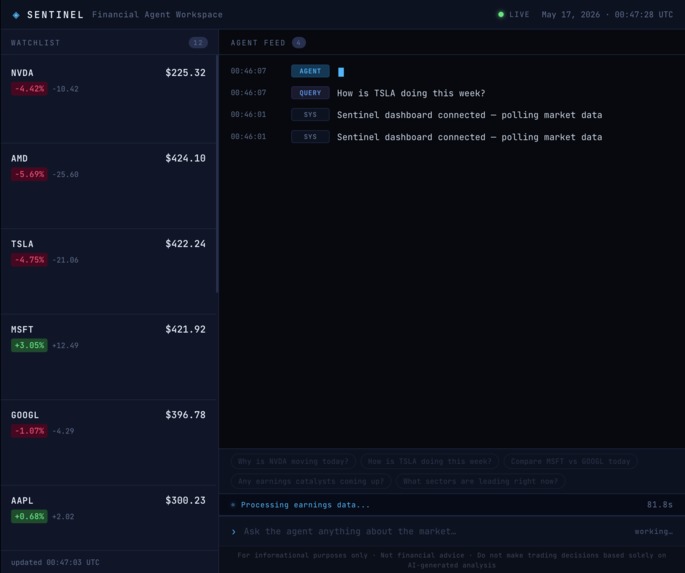Focus the 'Ask the agent anything' input field
The height and width of the screenshot is (573, 685).
[x=437, y=532]
